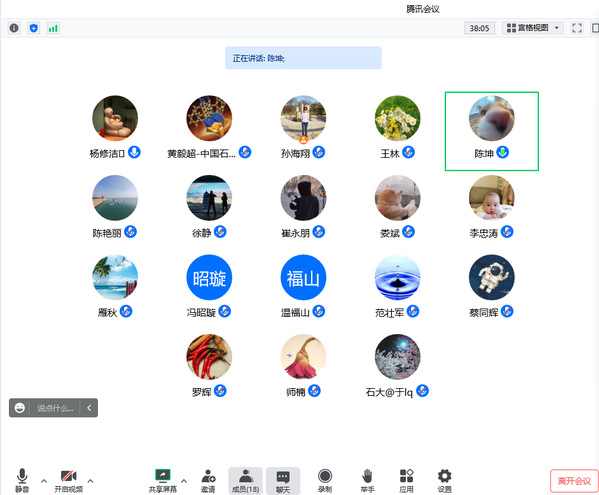Open the Invite participants icon
Viewport: 599px width, 495px height.
[208, 481]
